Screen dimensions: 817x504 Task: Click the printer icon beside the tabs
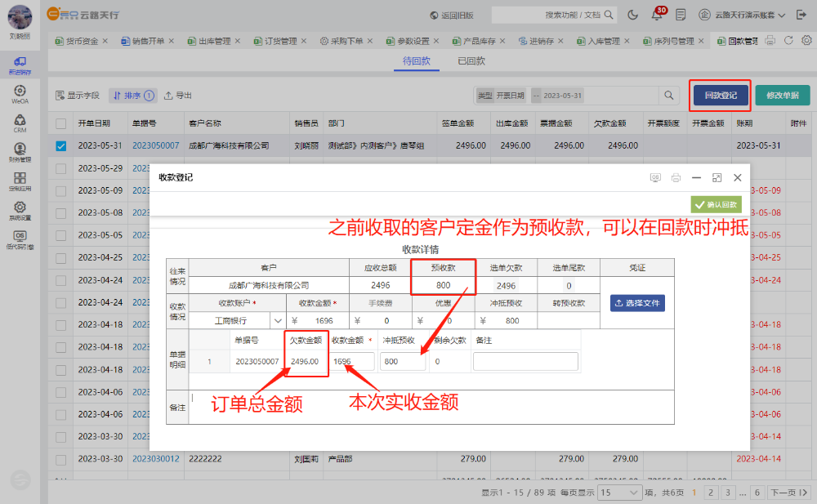pyautogui.click(x=770, y=41)
